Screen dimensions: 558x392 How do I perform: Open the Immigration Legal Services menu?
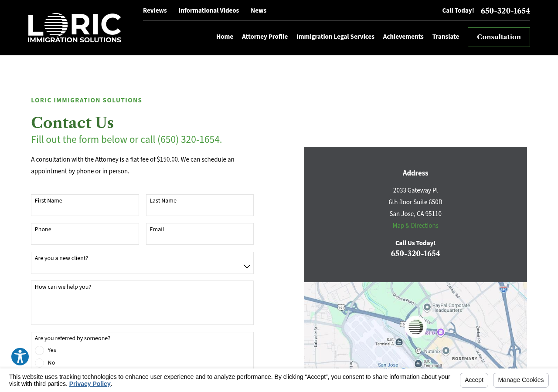tap(335, 37)
